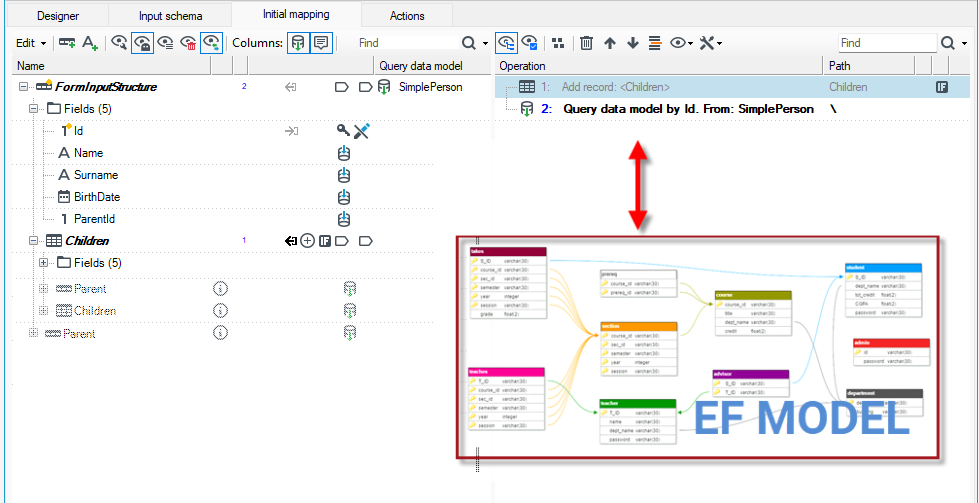979x503 pixels.
Task: Click the SimplePerson text in FormInputStructure row
Action: click(x=431, y=87)
